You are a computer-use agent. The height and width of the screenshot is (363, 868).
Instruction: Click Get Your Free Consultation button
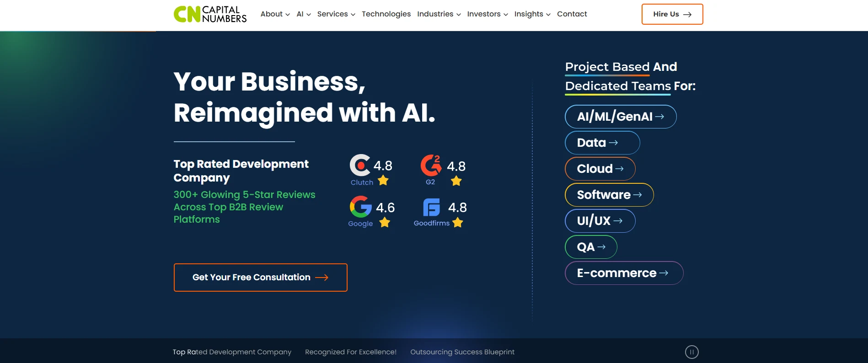point(261,278)
